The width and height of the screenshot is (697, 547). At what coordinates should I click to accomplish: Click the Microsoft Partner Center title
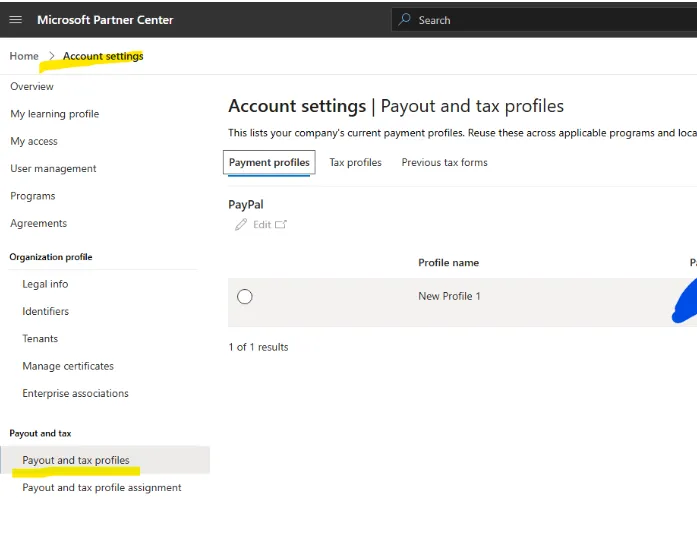click(x=105, y=20)
